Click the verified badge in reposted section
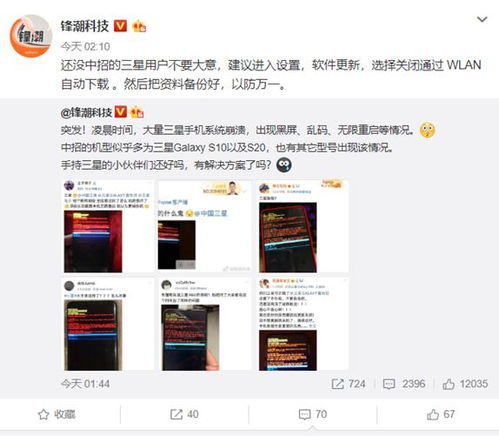Viewport: 499px width, 436px height. tap(121, 112)
